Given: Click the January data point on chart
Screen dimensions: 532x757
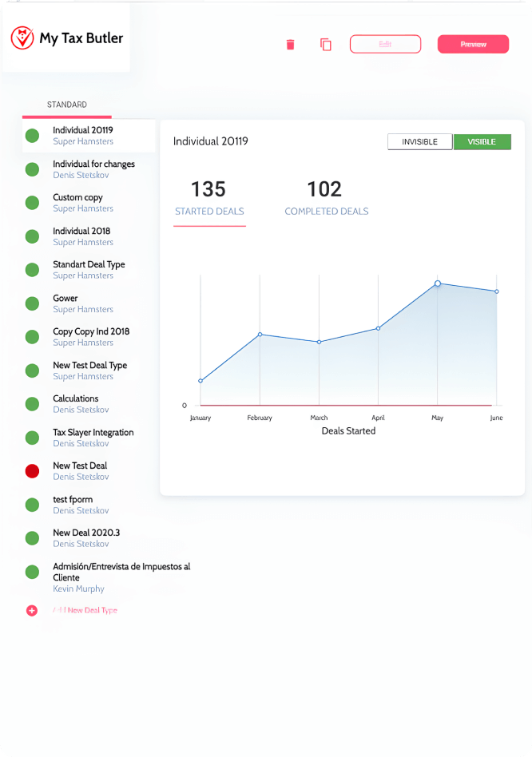Looking at the screenshot, I should tap(200, 381).
